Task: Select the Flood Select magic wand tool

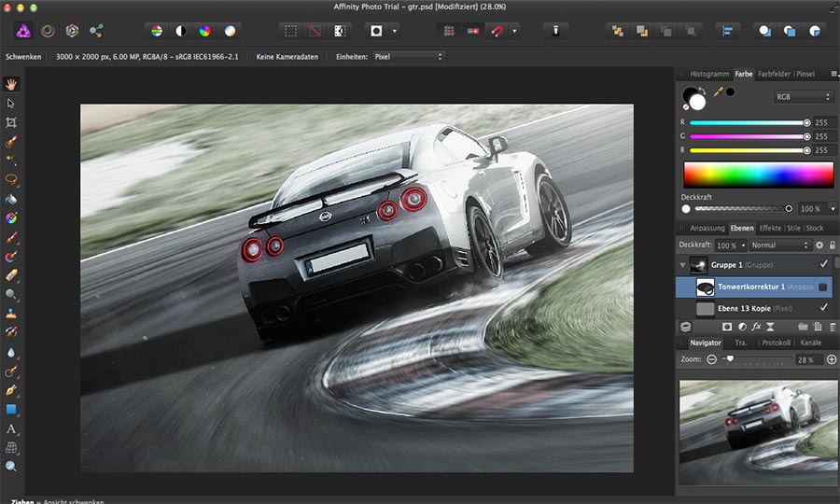Action: tap(10, 161)
